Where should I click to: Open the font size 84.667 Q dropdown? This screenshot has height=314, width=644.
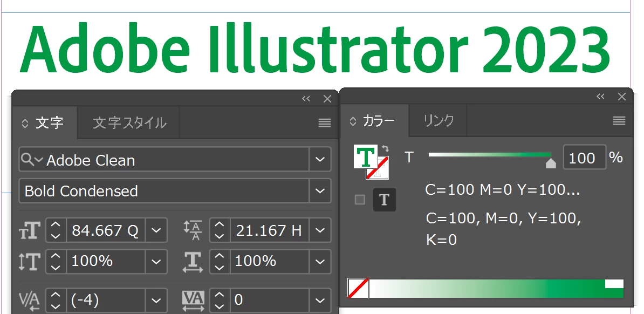click(156, 230)
